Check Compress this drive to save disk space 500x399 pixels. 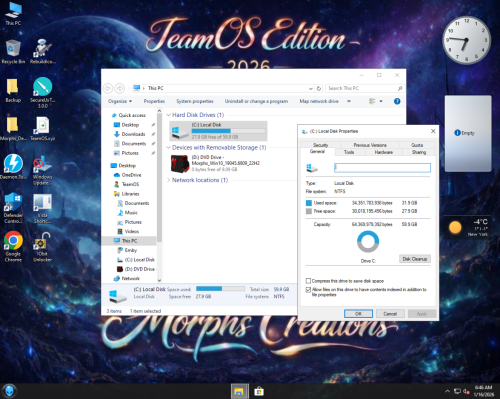tap(308, 281)
